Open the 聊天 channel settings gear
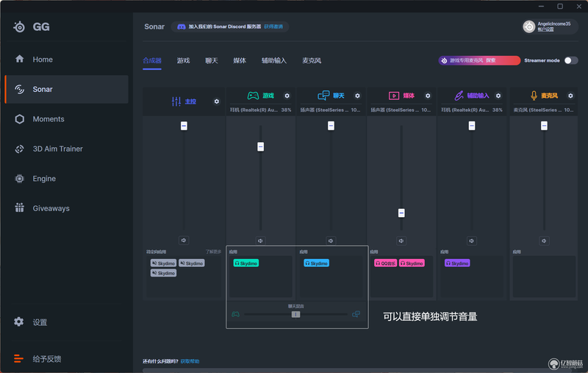The height and width of the screenshot is (373, 588). 357,96
